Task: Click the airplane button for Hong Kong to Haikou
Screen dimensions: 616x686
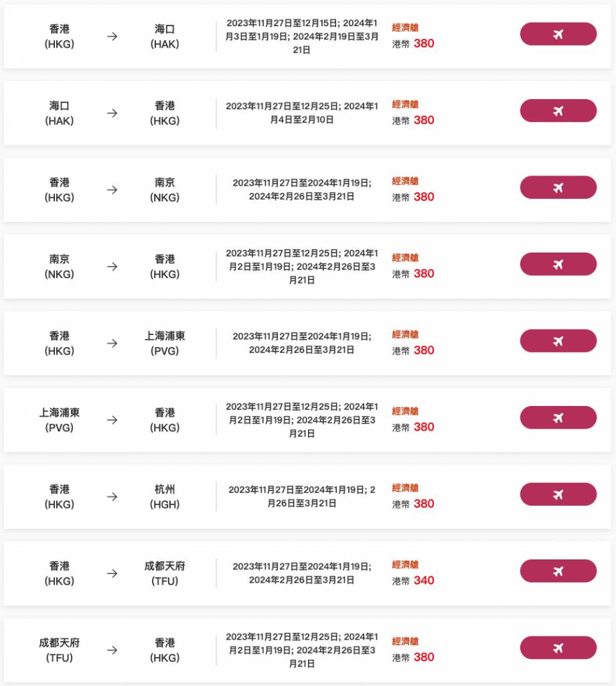Action: 558,34
